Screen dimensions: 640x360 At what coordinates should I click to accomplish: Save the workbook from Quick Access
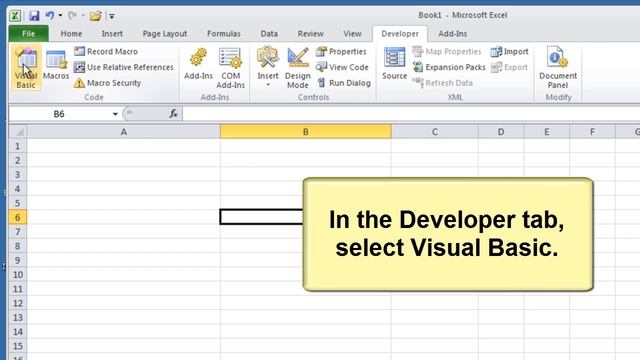tap(34, 16)
